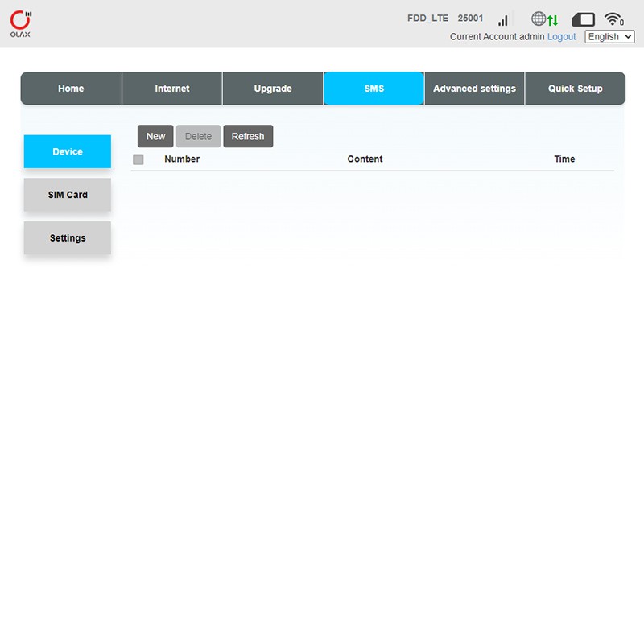Log out via the Logout link
The height and width of the screenshot is (644, 644).
561,37
